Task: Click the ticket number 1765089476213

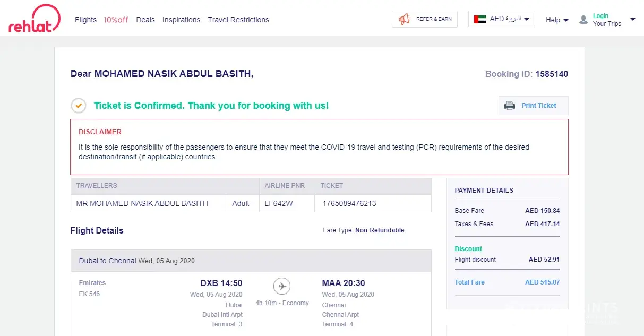Action: 349,203
